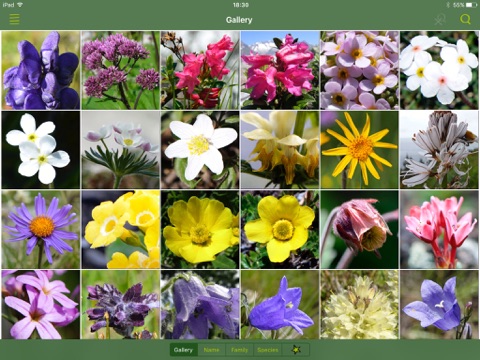Tap the Gallery title in header
The image size is (480, 360).
[x=239, y=20]
